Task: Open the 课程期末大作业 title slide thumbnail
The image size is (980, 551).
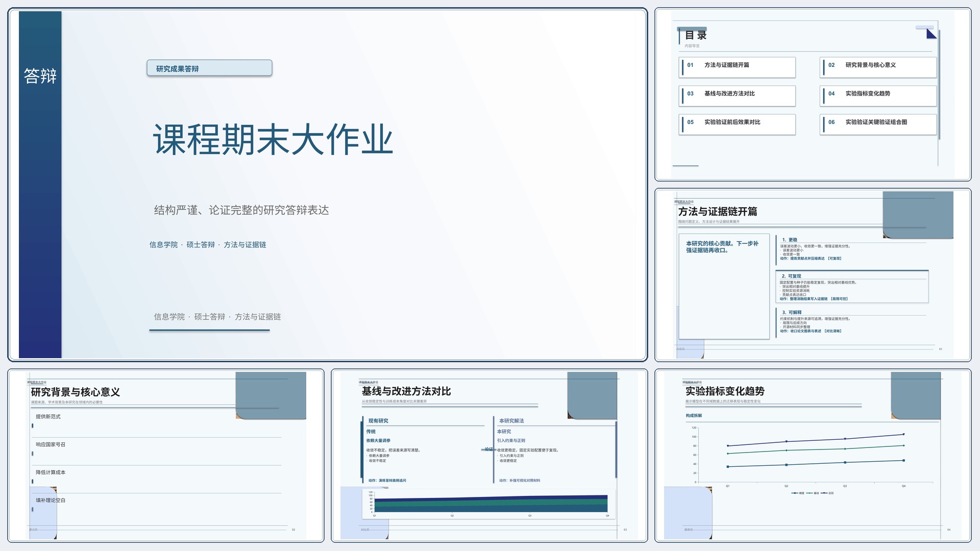Action: coord(327,185)
